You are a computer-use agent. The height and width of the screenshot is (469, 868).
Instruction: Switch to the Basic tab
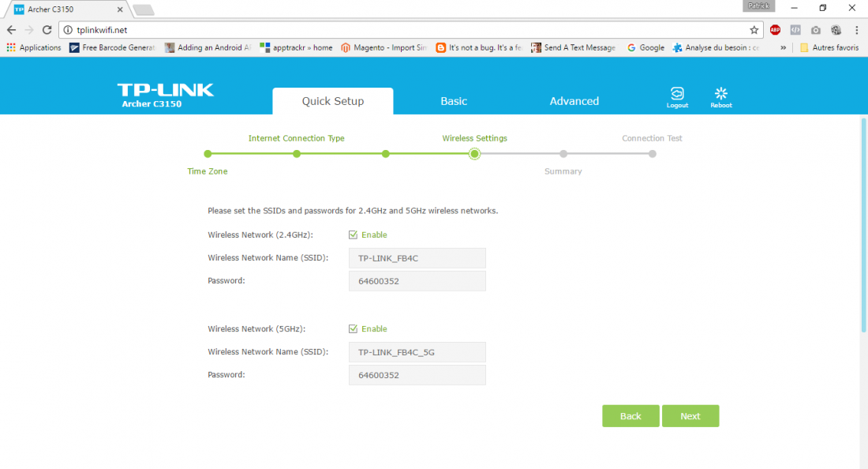(454, 101)
